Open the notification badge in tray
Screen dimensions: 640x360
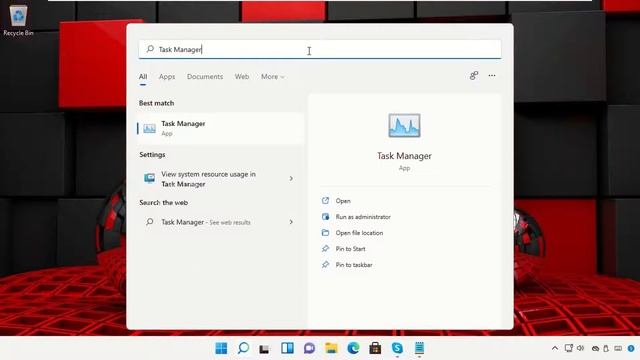coord(631,349)
